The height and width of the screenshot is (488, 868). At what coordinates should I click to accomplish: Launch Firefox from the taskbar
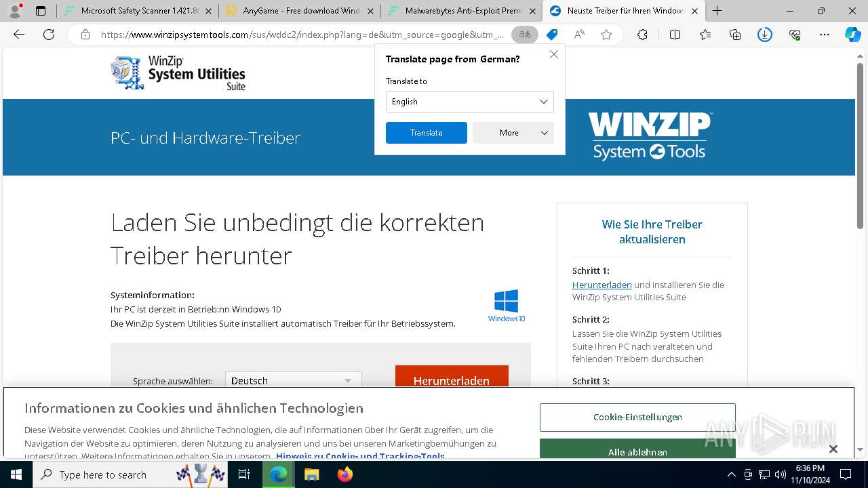tap(344, 474)
